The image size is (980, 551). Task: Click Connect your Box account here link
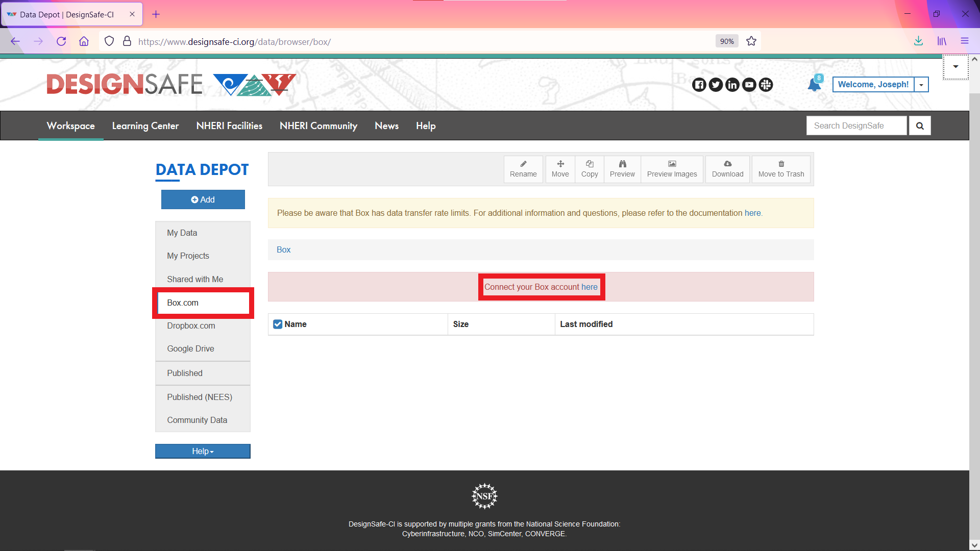tap(541, 287)
